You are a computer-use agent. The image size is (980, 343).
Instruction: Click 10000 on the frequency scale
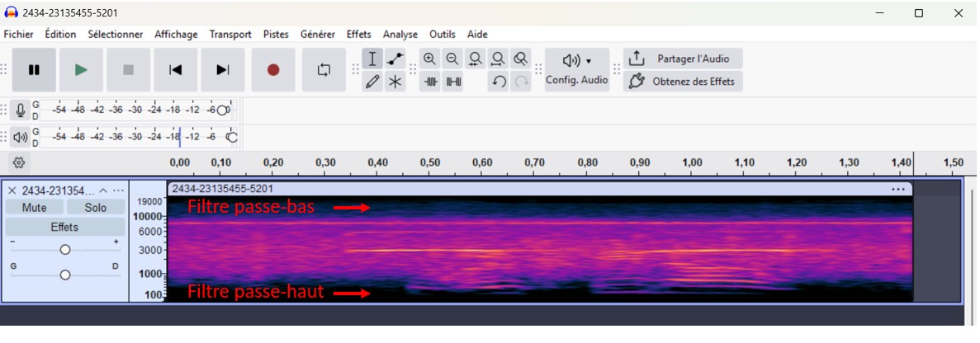click(149, 217)
